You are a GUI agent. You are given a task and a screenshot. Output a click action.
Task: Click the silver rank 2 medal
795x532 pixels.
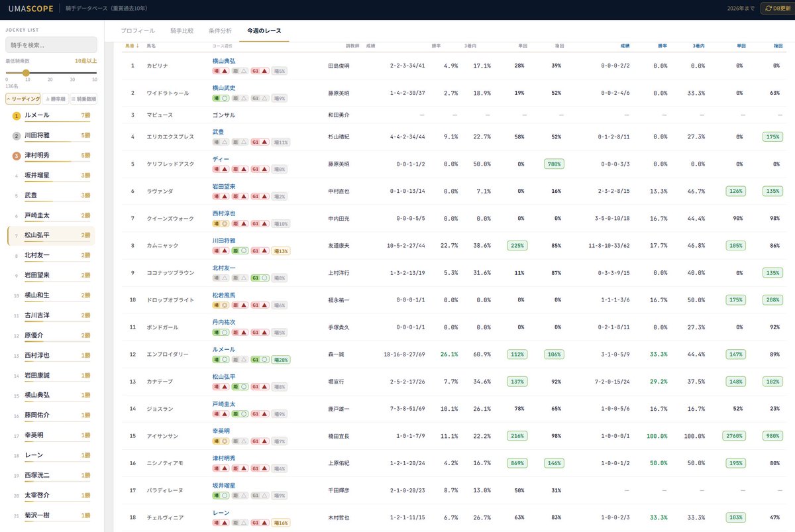tap(16, 136)
